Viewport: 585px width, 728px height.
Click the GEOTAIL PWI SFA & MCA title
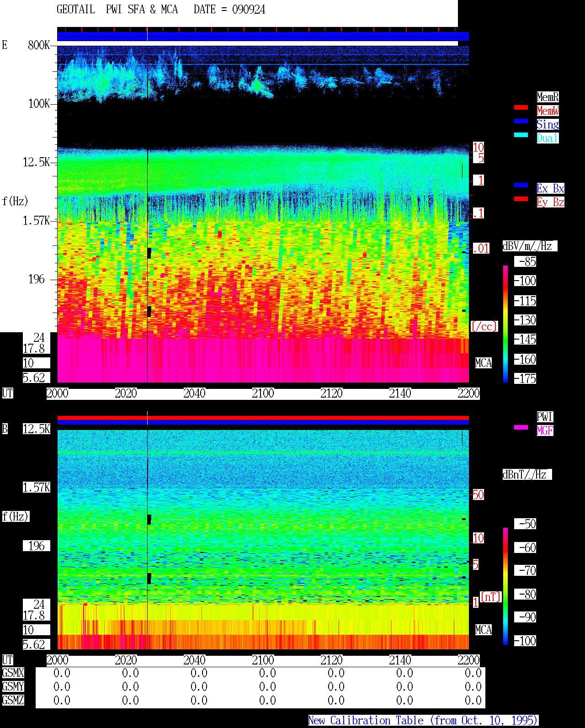click(117, 10)
